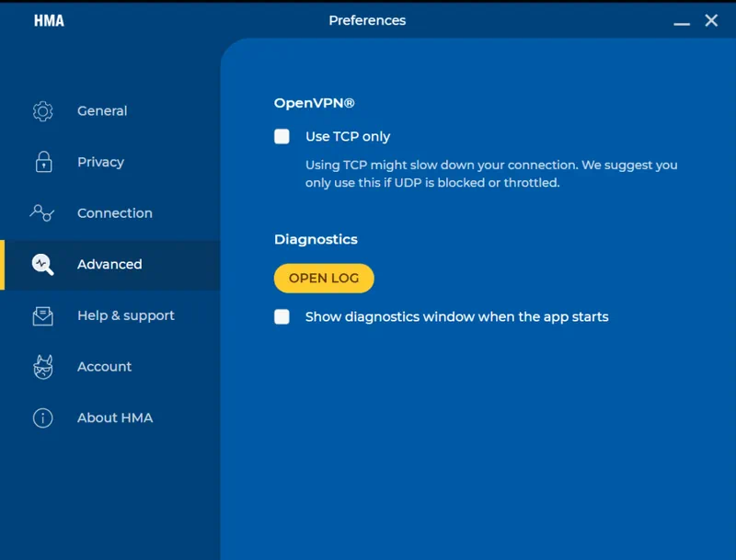
Task: Enable the Use TCP only checkbox
Action: click(282, 136)
